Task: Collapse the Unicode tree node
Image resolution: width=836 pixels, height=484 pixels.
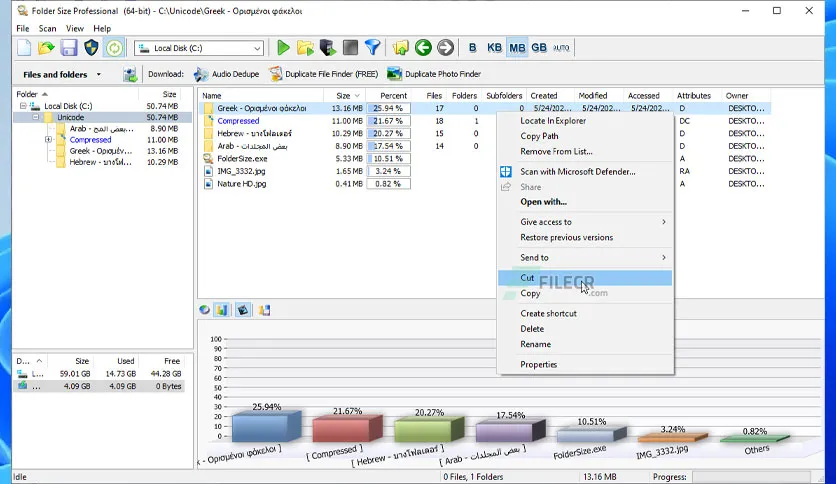Action: click(x=36, y=117)
